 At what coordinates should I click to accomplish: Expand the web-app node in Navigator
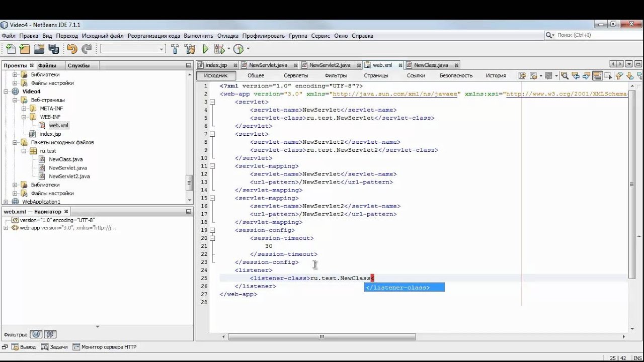[6, 228]
